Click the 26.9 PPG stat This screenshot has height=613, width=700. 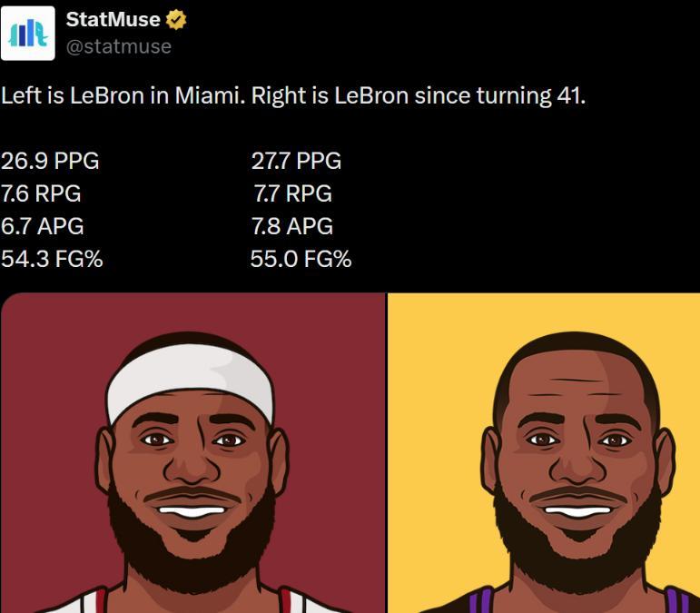click(50, 161)
